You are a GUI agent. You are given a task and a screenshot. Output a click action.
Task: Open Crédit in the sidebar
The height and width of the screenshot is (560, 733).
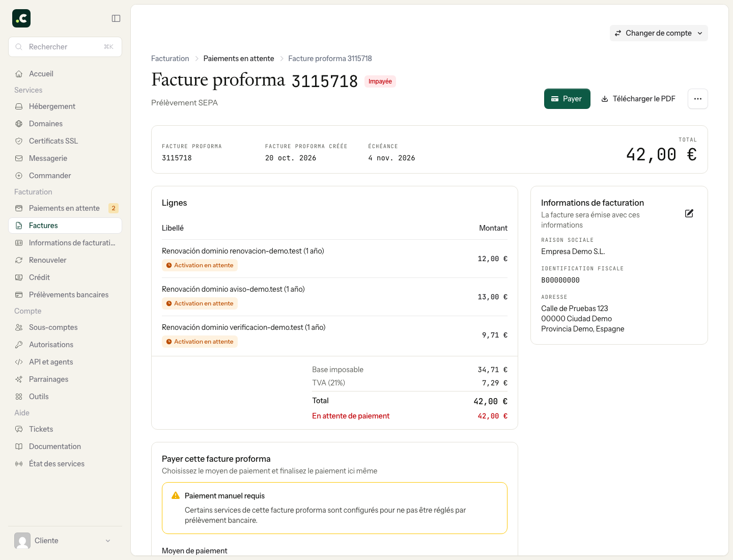(65, 277)
